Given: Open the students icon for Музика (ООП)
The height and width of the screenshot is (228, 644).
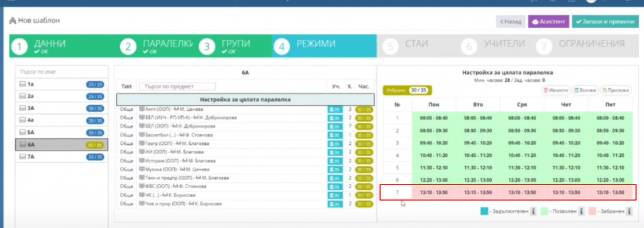Looking at the screenshot, I should click(x=334, y=169).
